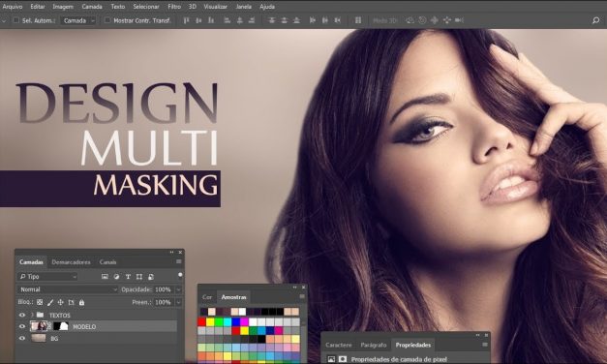
Task: Open the Amostras panel options menu
Action: point(302,296)
